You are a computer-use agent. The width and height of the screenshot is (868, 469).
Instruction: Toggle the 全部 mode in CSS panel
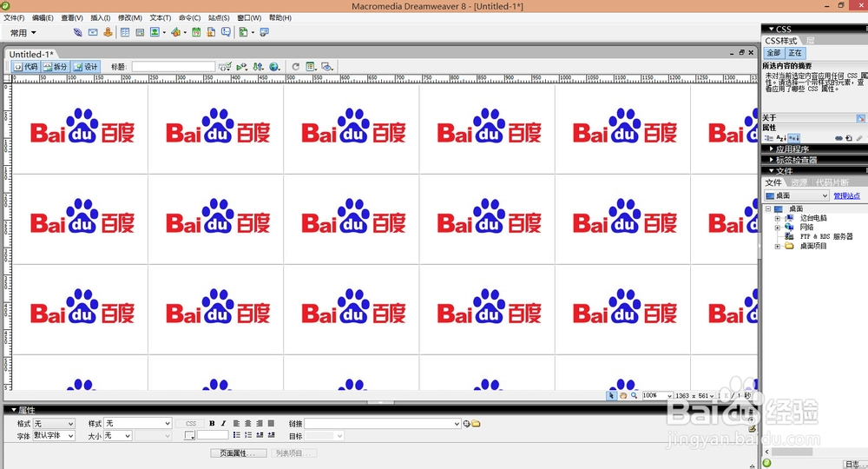[x=773, y=53]
